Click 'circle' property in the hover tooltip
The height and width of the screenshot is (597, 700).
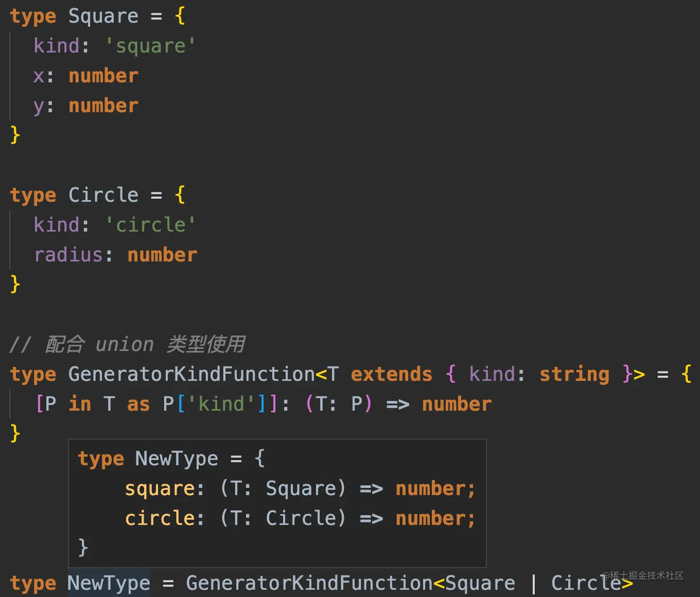point(160,518)
